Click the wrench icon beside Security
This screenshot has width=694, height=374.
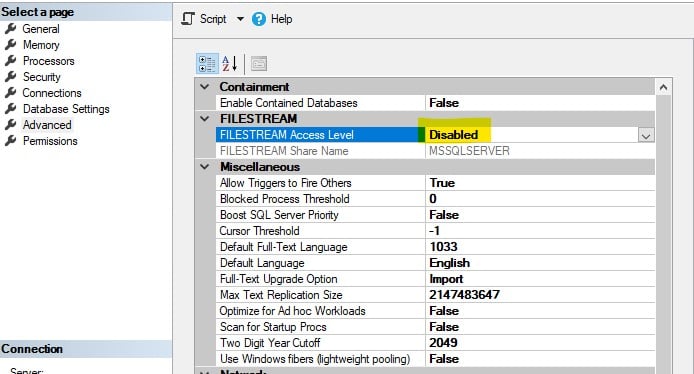pos(11,77)
